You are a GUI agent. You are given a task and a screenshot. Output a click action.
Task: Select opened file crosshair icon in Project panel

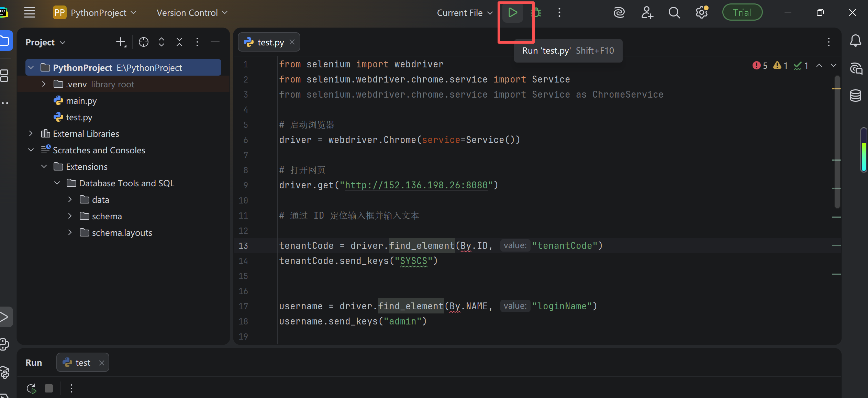coord(144,42)
